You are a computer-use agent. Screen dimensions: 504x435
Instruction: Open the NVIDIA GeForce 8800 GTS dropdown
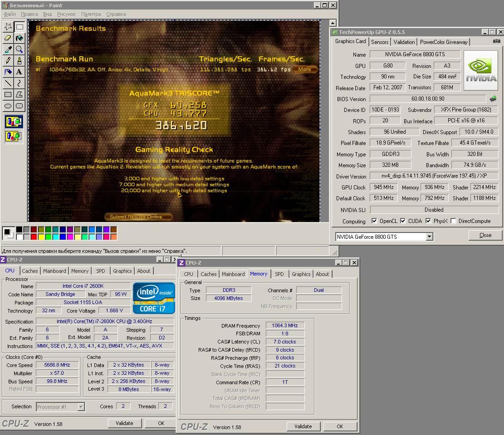(x=430, y=237)
